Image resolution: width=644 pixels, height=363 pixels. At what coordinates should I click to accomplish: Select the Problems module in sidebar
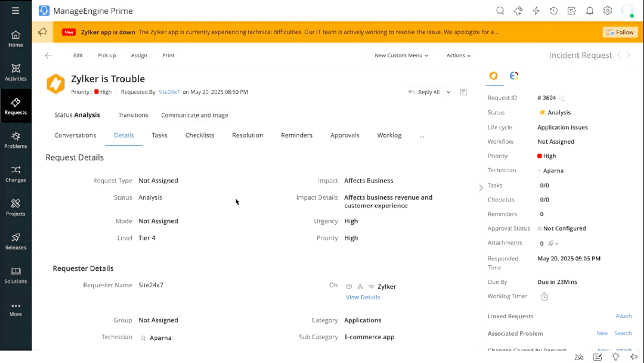pos(16,140)
